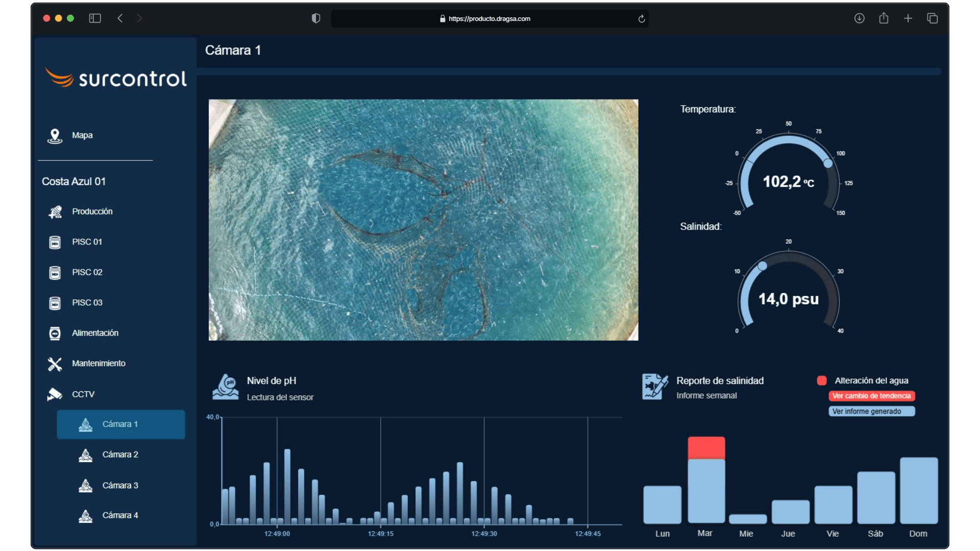The height and width of the screenshot is (551, 980).
Task: Click Ver cambio de tendencia button
Action: (x=871, y=396)
